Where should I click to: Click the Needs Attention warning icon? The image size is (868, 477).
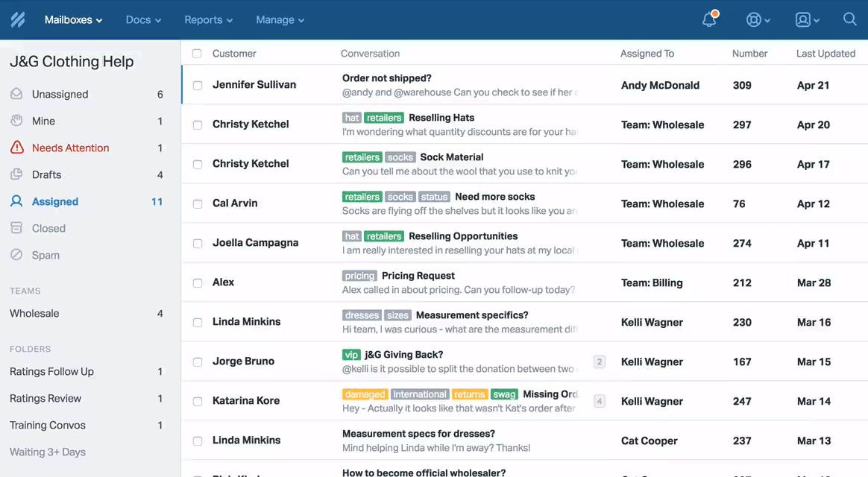click(16, 148)
